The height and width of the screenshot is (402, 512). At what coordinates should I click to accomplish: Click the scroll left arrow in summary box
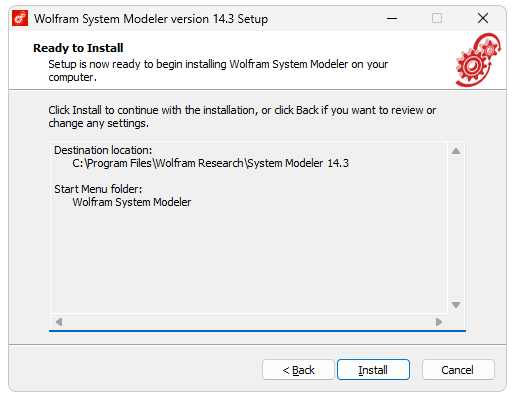point(59,322)
